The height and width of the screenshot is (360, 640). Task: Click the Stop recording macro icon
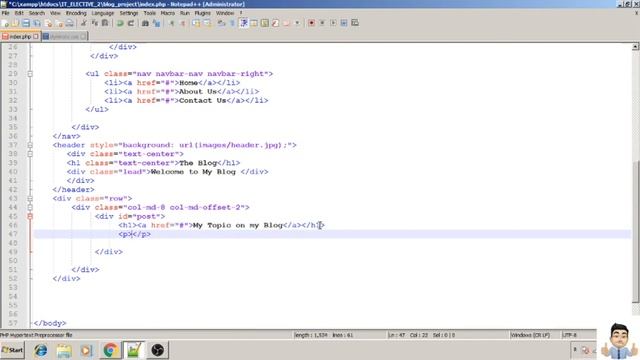click(x=322, y=23)
